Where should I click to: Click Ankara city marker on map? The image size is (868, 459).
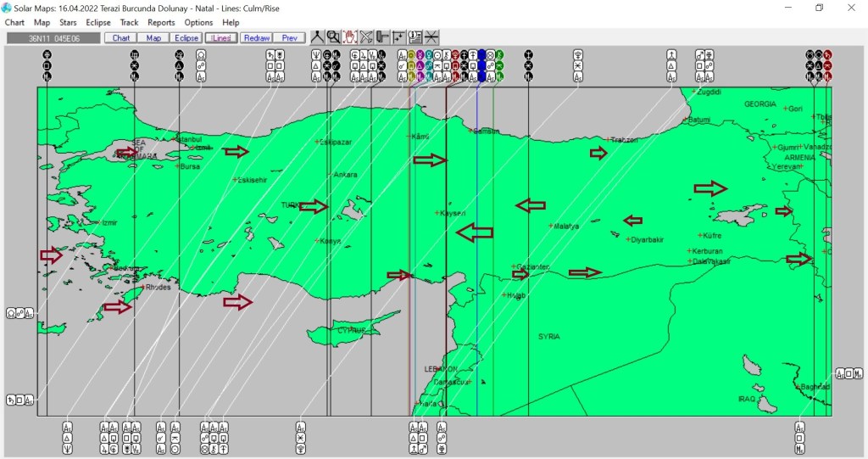pos(331,175)
